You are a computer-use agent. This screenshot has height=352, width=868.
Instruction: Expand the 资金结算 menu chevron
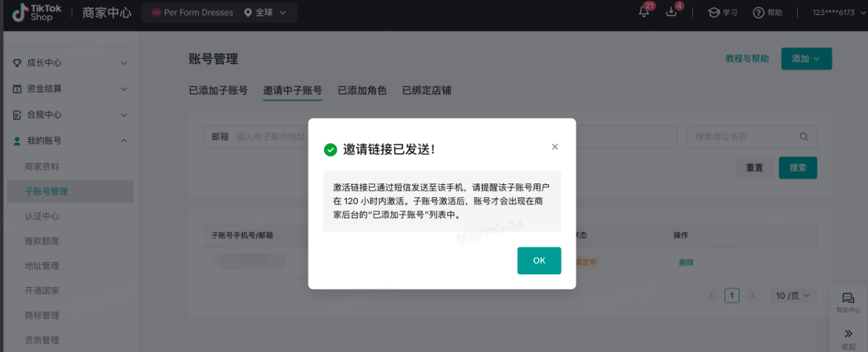click(123, 88)
